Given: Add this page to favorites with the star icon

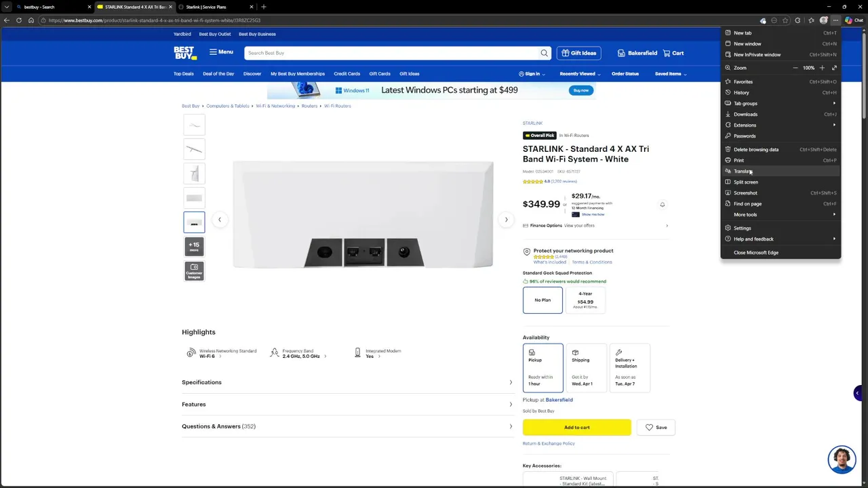Looking at the screenshot, I should click(785, 20).
